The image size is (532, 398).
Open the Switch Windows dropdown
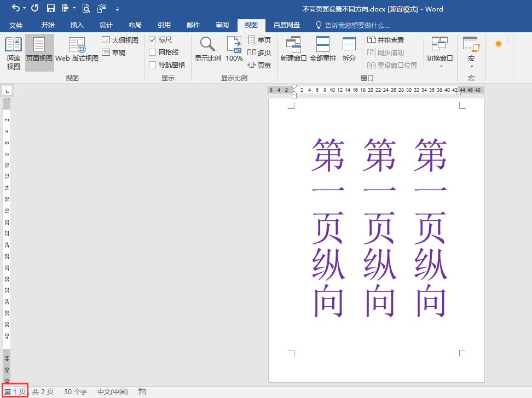(440, 52)
